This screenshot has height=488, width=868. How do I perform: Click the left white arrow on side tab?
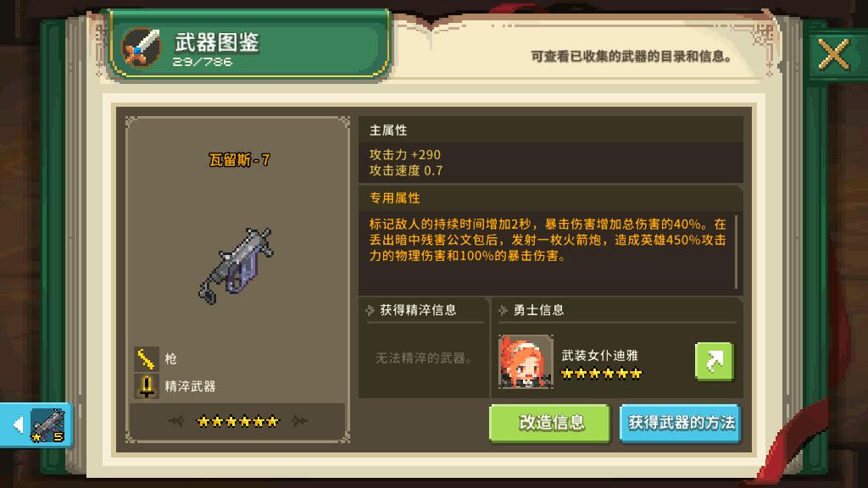coord(19,425)
